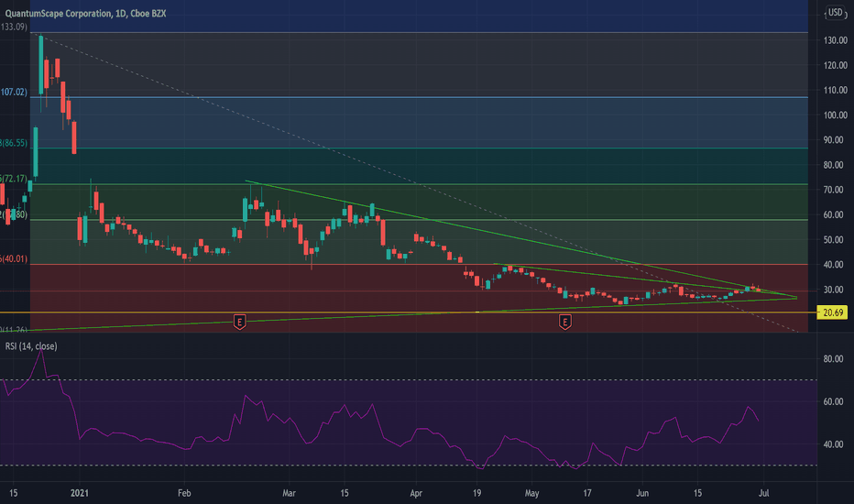Screen dimensions: 854x504
Task: Click the 30.00 price axis value
Action: point(835,290)
